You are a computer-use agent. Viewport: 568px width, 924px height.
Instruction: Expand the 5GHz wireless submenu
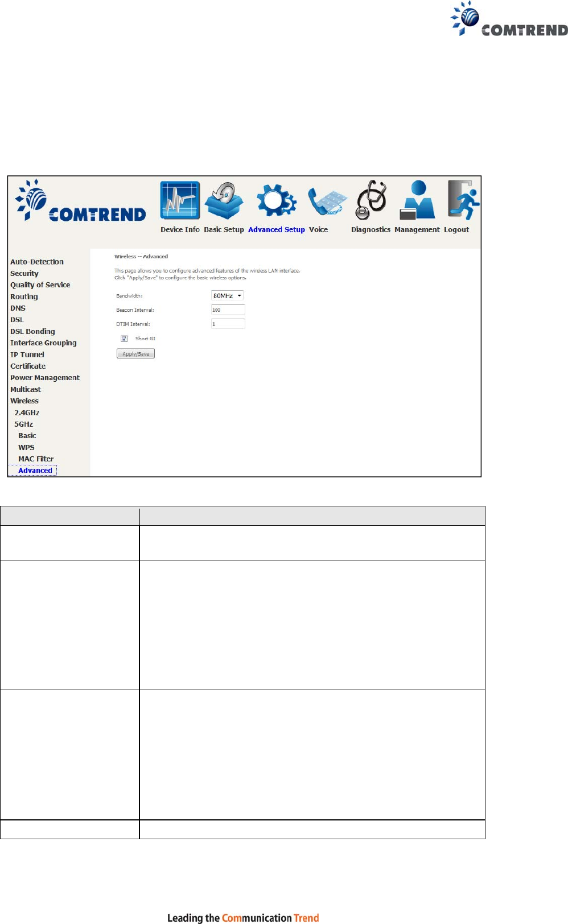23,424
